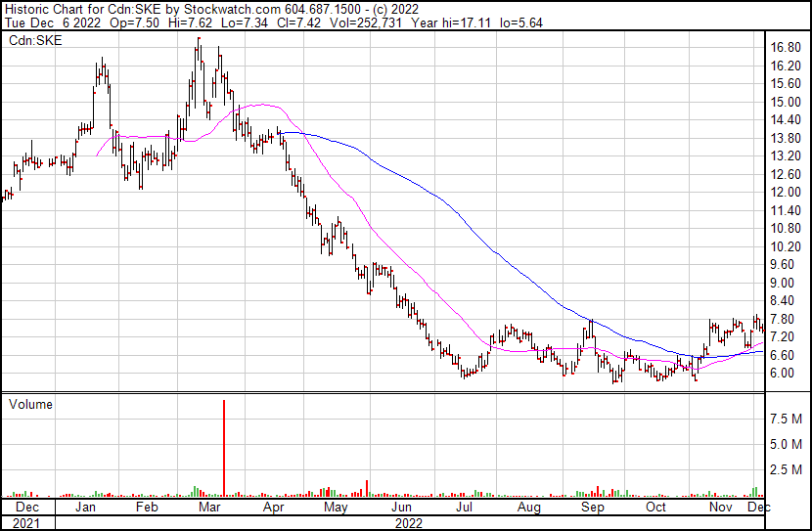This screenshot has height=531, width=812.
Task: Select the Dec label above the 2021 year
Action: tap(27, 508)
